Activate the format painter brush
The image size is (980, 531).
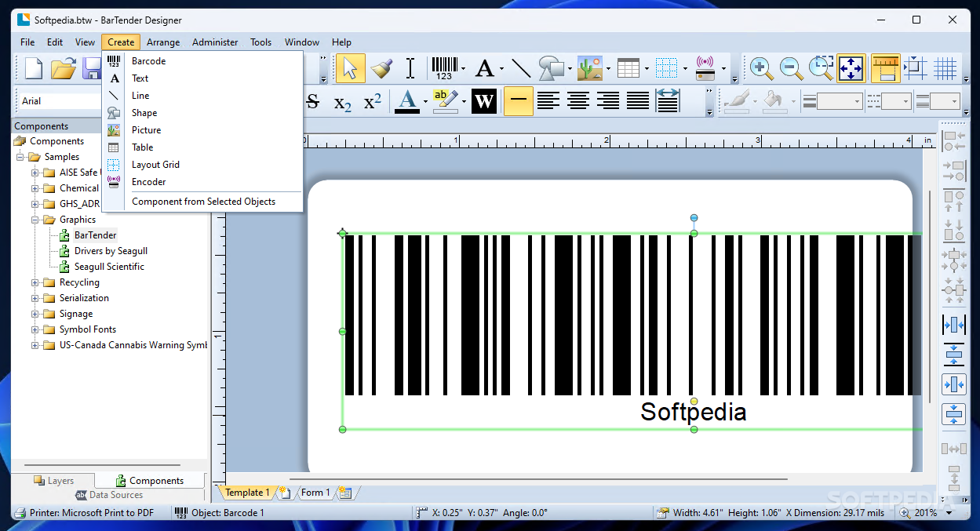(x=381, y=68)
